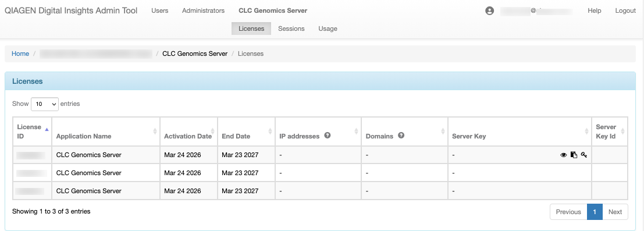Click the copy/paste server key icon
This screenshot has height=231, width=644.
point(574,155)
